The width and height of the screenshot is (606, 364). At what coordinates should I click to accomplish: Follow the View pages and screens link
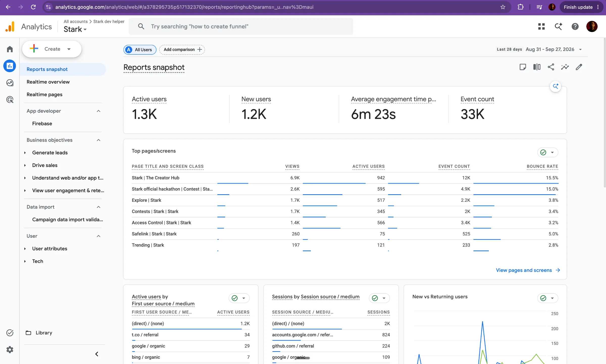(528, 270)
